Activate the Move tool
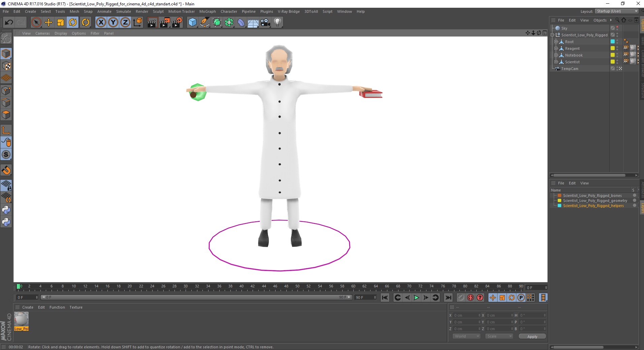 click(x=49, y=23)
